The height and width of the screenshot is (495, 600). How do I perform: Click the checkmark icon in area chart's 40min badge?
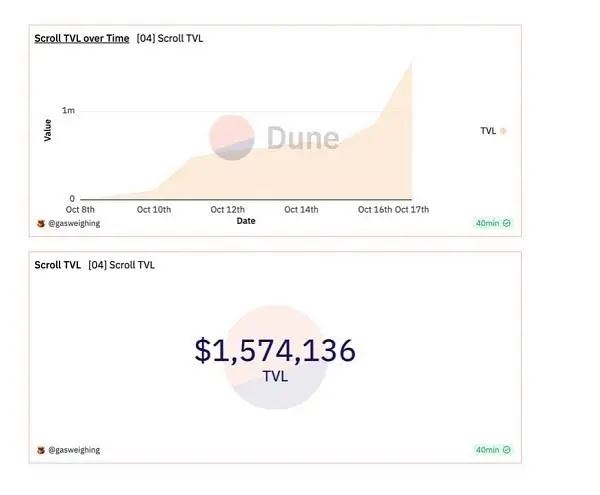(x=506, y=223)
